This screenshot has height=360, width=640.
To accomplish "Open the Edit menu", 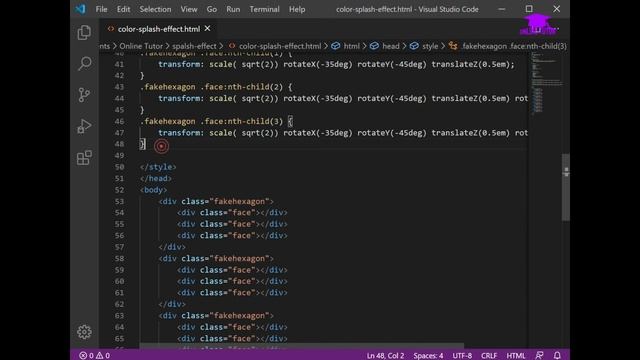I will point(123,9).
